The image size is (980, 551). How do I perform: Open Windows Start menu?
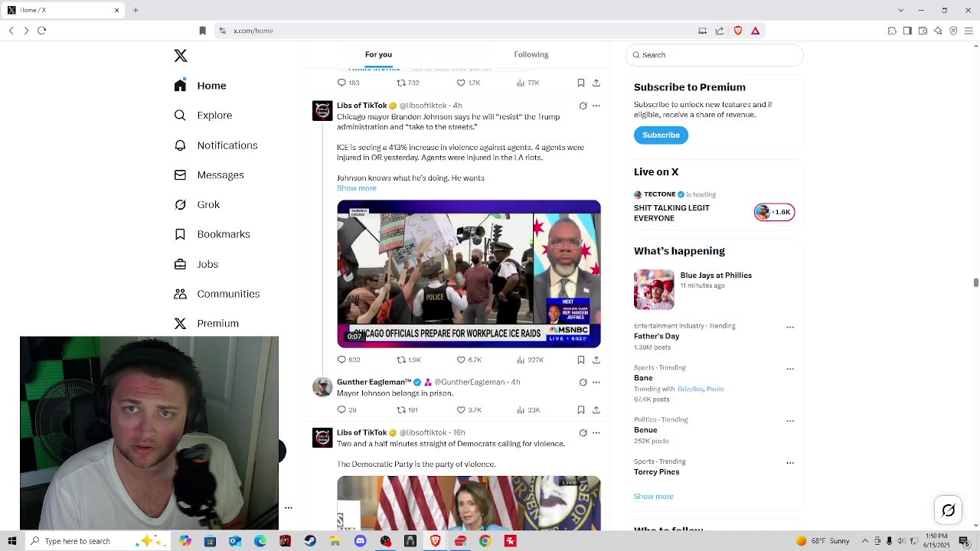click(12, 541)
